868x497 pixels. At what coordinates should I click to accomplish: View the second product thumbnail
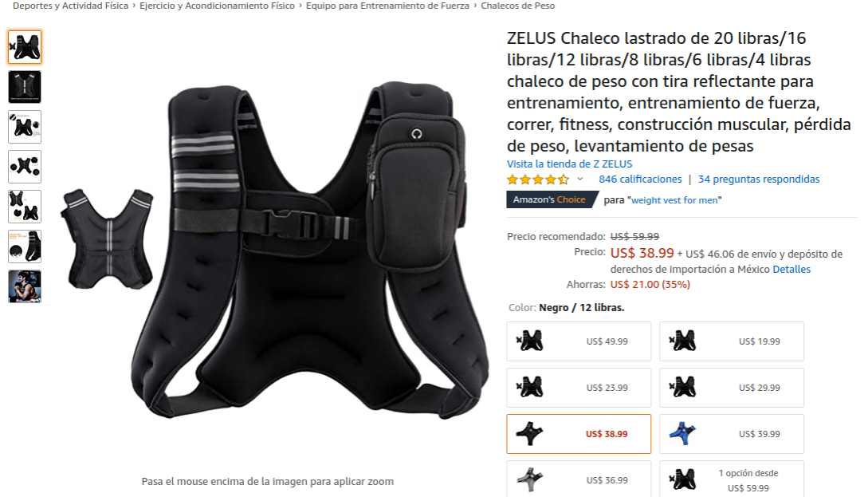coord(25,87)
